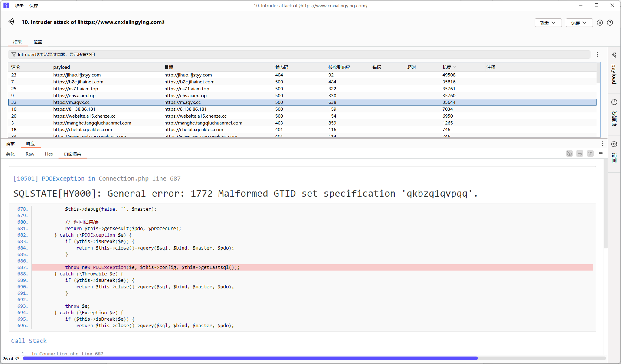Open the resource pool side panel icon

pos(614,102)
